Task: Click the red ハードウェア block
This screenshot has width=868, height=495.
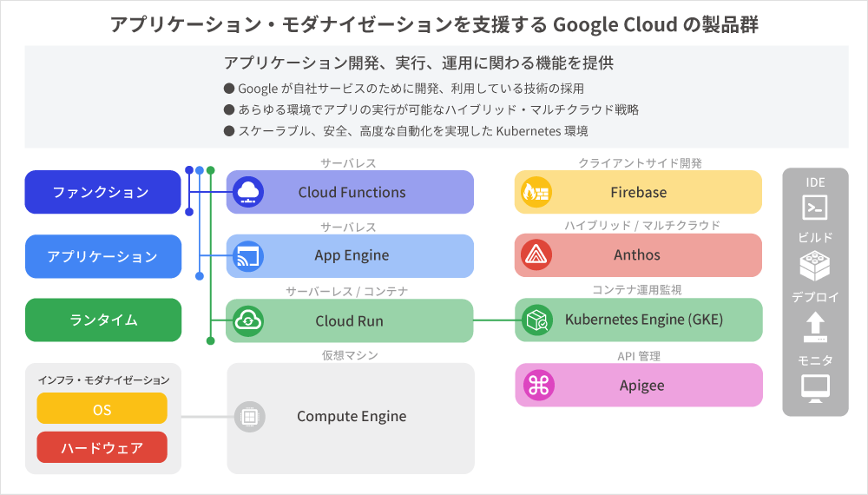Action: [x=102, y=448]
